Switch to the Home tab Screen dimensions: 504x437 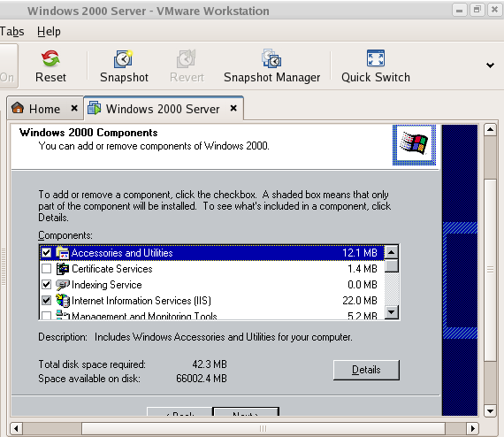[44, 109]
